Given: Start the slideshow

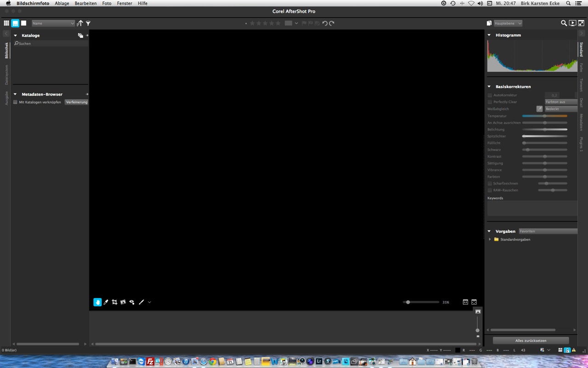Looking at the screenshot, I should click(572, 23).
